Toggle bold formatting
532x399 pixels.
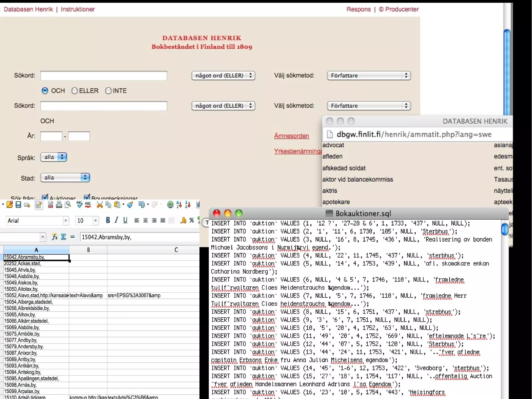108,220
